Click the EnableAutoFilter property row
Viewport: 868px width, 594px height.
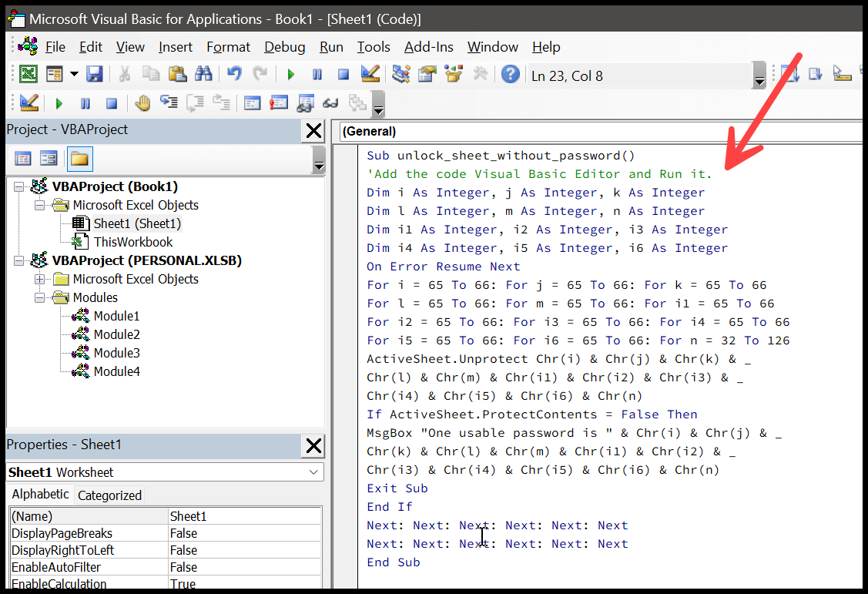(166, 568)
